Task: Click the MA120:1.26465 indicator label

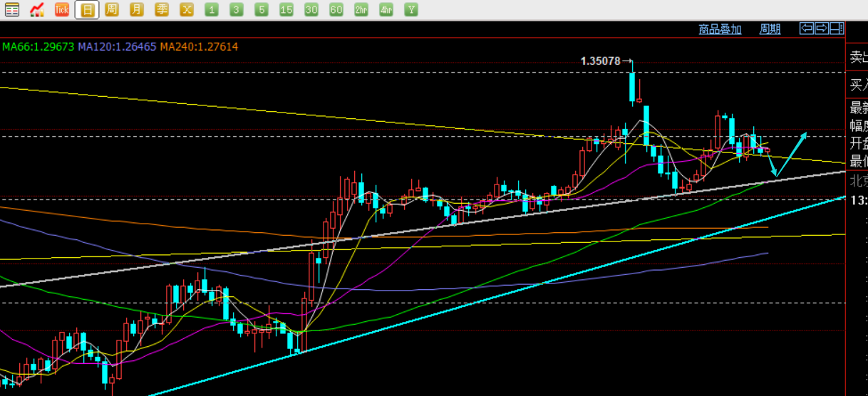Action: point(117,47)
